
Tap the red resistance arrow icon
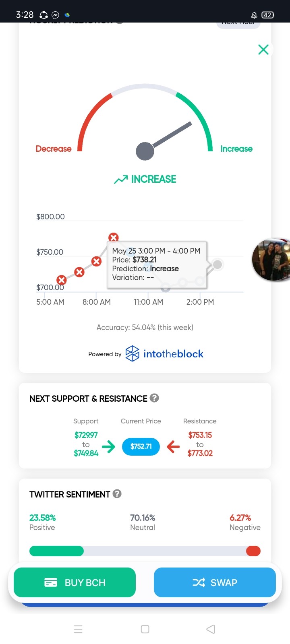click(173, 446)
